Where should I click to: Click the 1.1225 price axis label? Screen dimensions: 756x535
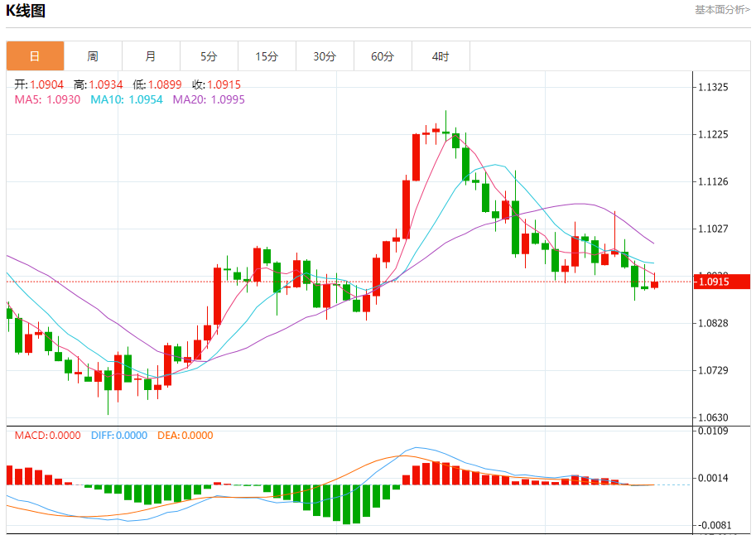[x=713, y=135]
